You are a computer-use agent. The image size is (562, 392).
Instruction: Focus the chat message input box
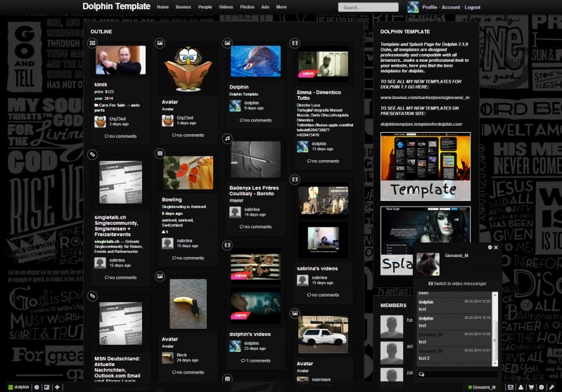pyautogui.click(x=456, y=374)
